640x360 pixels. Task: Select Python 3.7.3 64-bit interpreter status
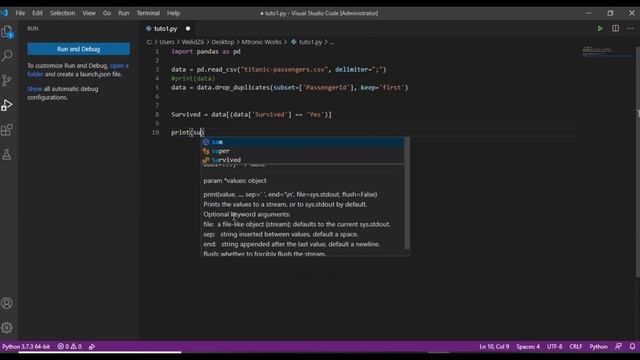pos(26,347)
